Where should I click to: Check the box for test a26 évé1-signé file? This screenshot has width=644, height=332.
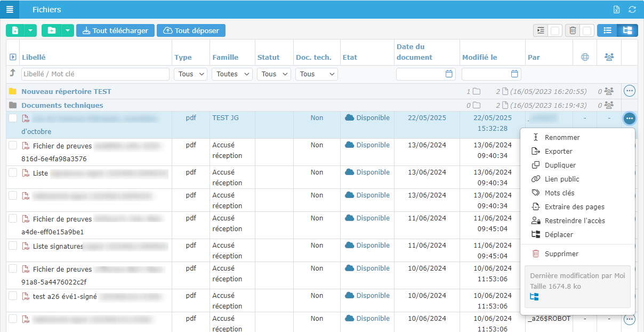pos(13,296)
